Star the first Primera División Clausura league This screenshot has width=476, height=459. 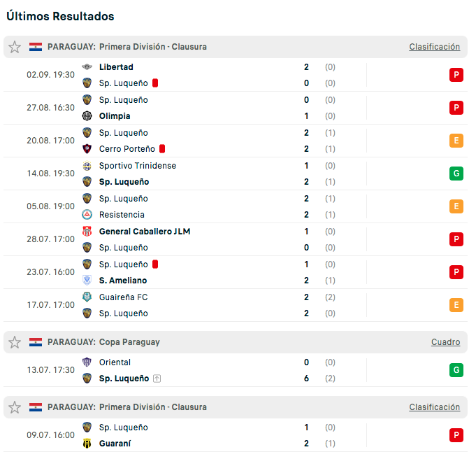point(15,47)
